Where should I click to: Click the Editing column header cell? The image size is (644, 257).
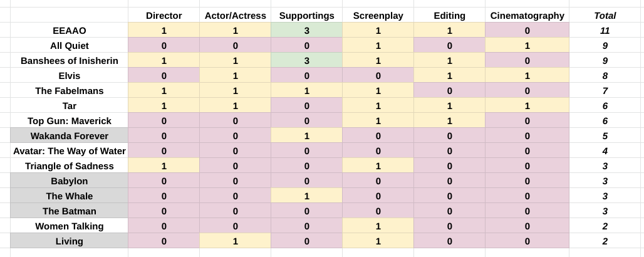[x=449, y=16]
